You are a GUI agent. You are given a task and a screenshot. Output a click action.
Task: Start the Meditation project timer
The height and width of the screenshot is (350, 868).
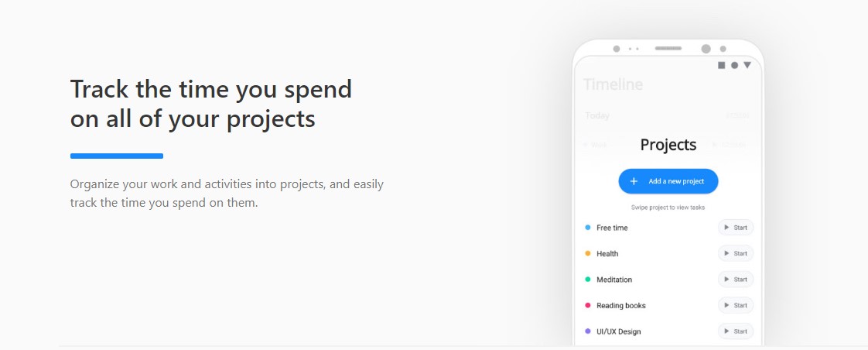click(x=736, y=280)
